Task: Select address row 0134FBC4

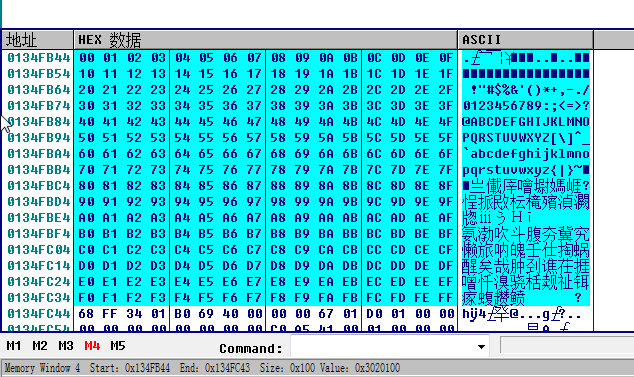Action: 39,186
